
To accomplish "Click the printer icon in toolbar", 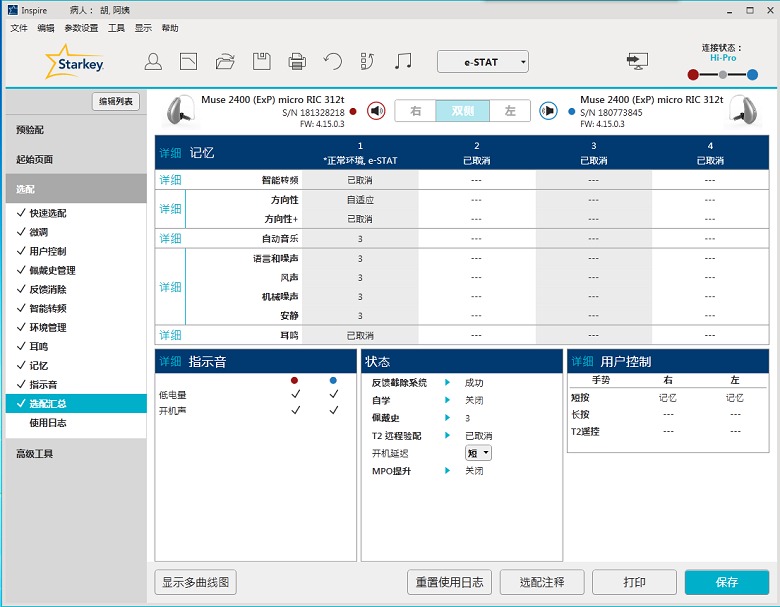I will (x=297, y=62).
